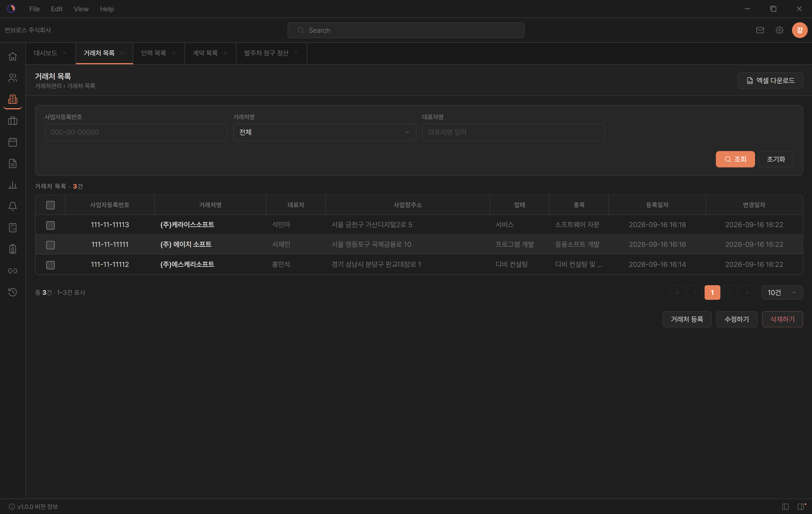Open the View menu

81,9
